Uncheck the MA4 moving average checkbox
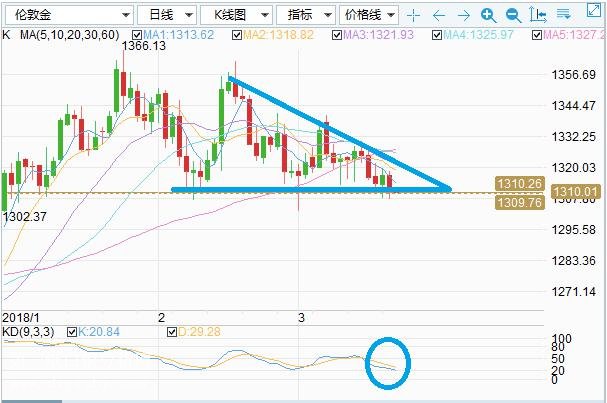 [437, 35]
